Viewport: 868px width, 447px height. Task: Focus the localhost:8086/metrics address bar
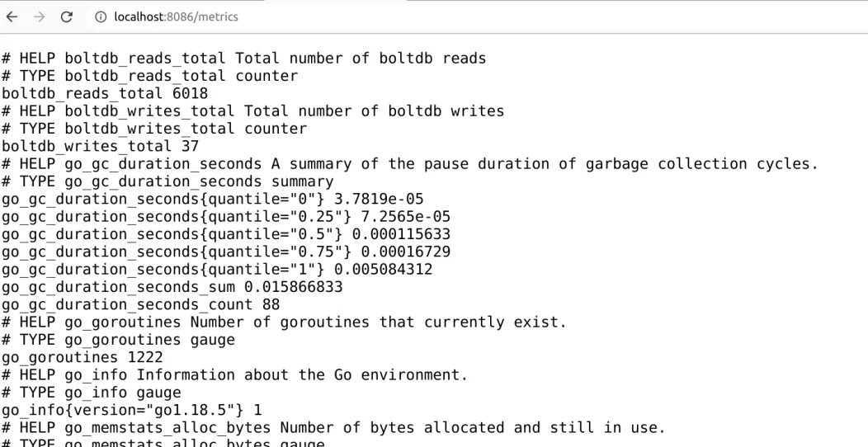[x=176, y=16]
